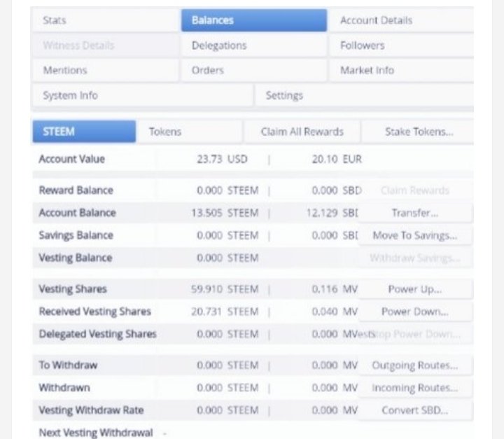This screenshot has width=504, height=439.
Task: Open the Stats tab
Action: [106, 20]
